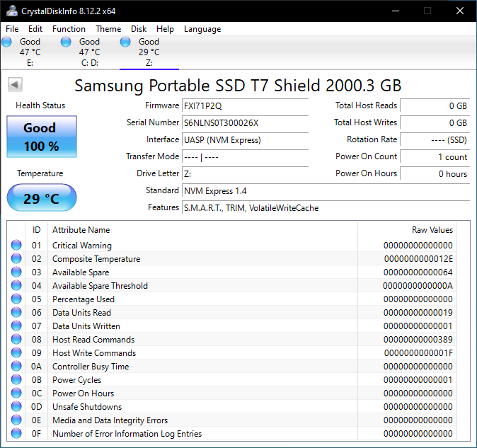The width and height of the screenshot is (477, 448).
Task: Click the Power On Count value
Action: 435,157
